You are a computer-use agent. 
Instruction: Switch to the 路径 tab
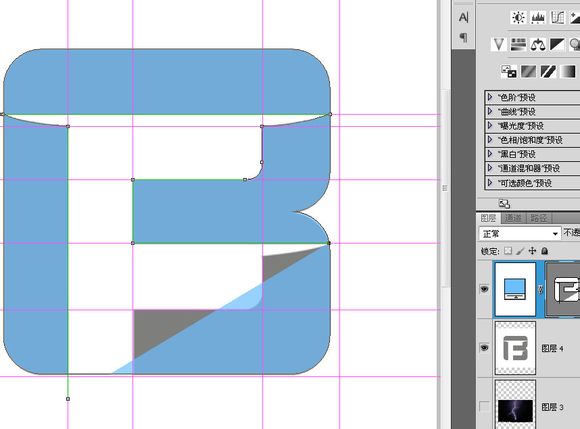(x=539, y=218)
